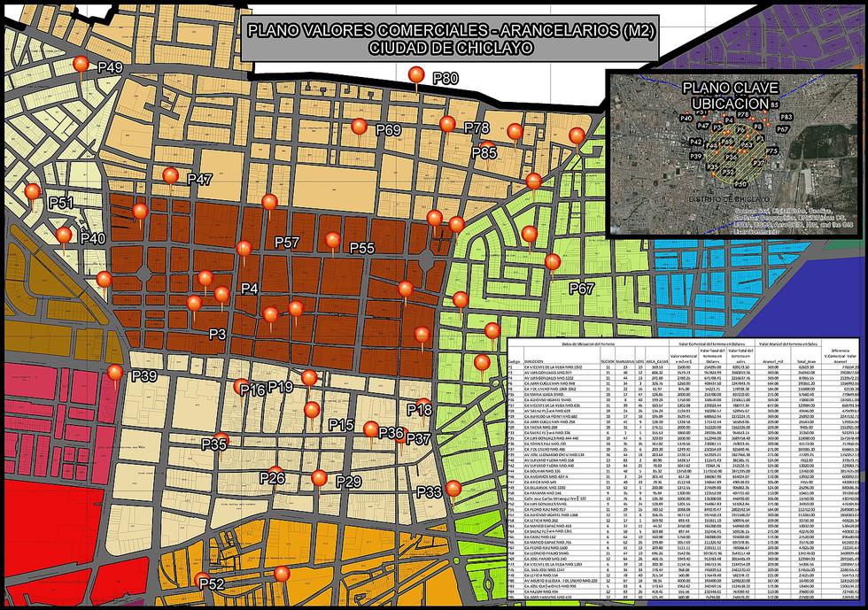Click the 'PLANO CLAVE UBICACION' inset title

(x=731, y=96)
